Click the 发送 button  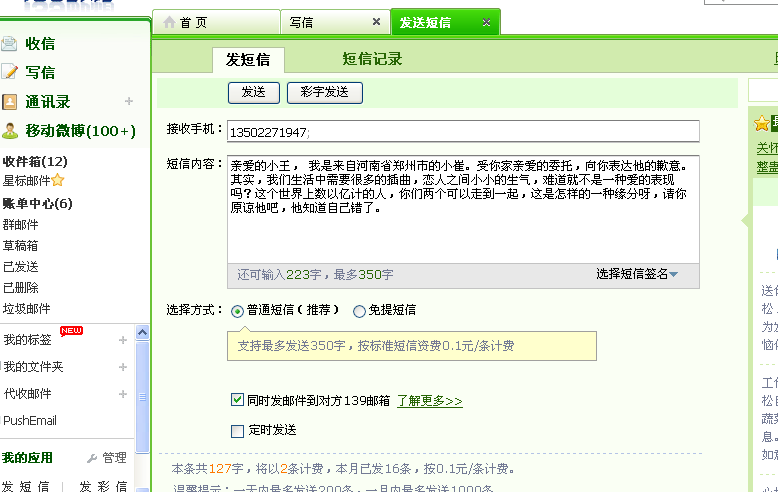(x=254, y=93)
